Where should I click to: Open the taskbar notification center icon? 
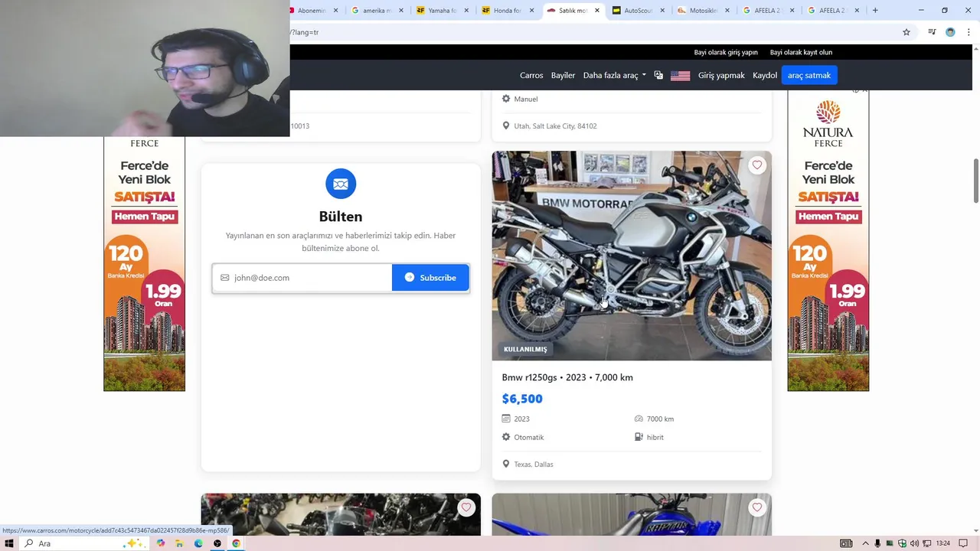pos(963,543)
